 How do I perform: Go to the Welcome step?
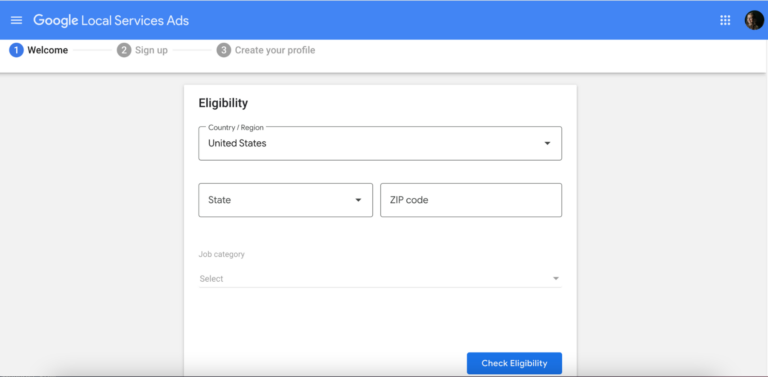point(48,50)
